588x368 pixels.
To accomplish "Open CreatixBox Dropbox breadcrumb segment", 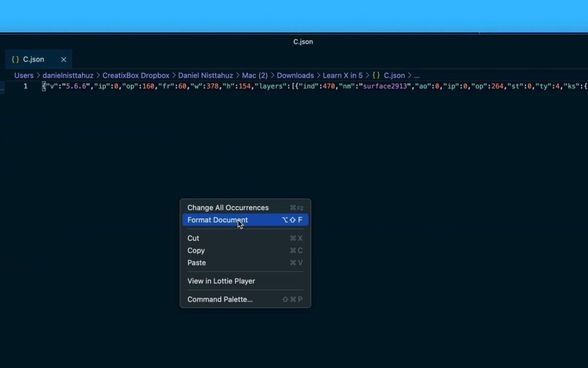I will tap(136, 76).
